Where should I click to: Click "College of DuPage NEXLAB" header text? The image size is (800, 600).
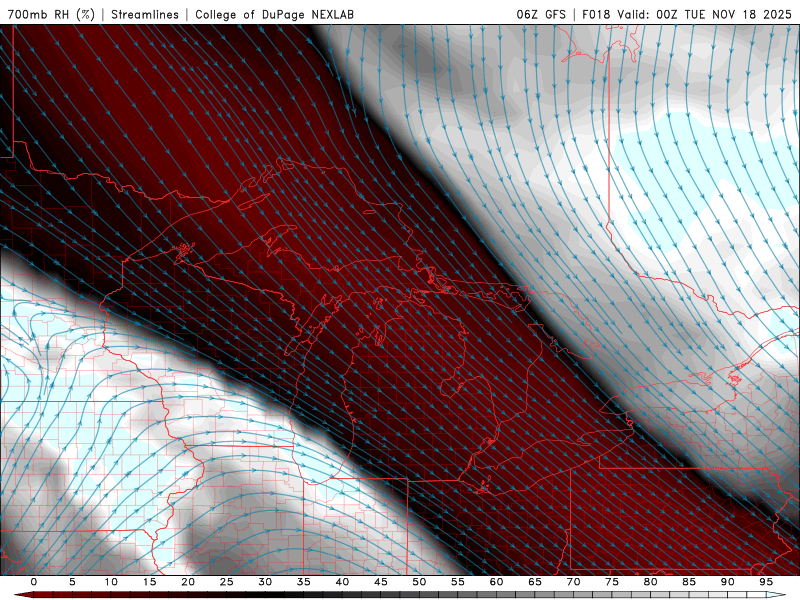(x=274, y=14)
